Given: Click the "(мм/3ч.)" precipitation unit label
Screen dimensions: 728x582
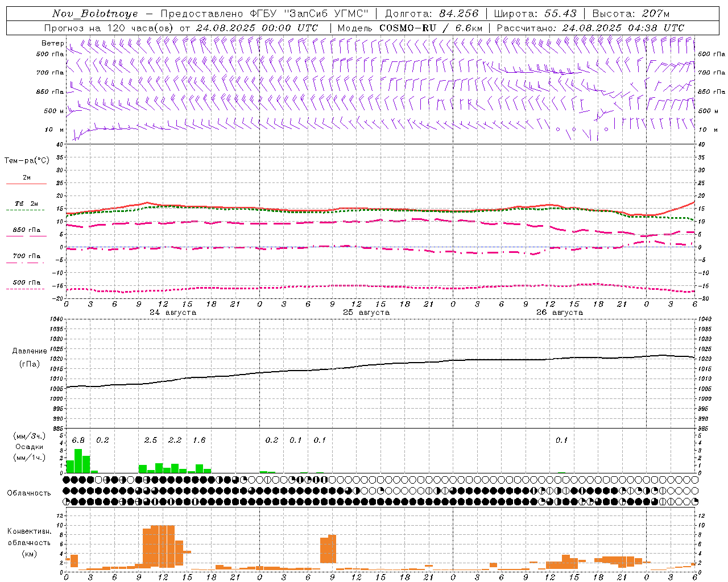Looking at the screenshot, I should coord(29,436).
